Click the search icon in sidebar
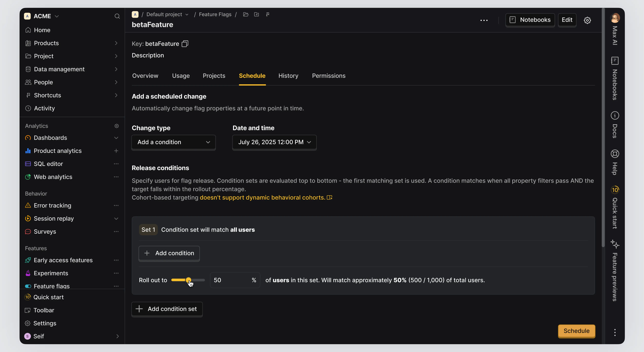The height and width of the screenshot is (352, 644). tap(117, 16)
